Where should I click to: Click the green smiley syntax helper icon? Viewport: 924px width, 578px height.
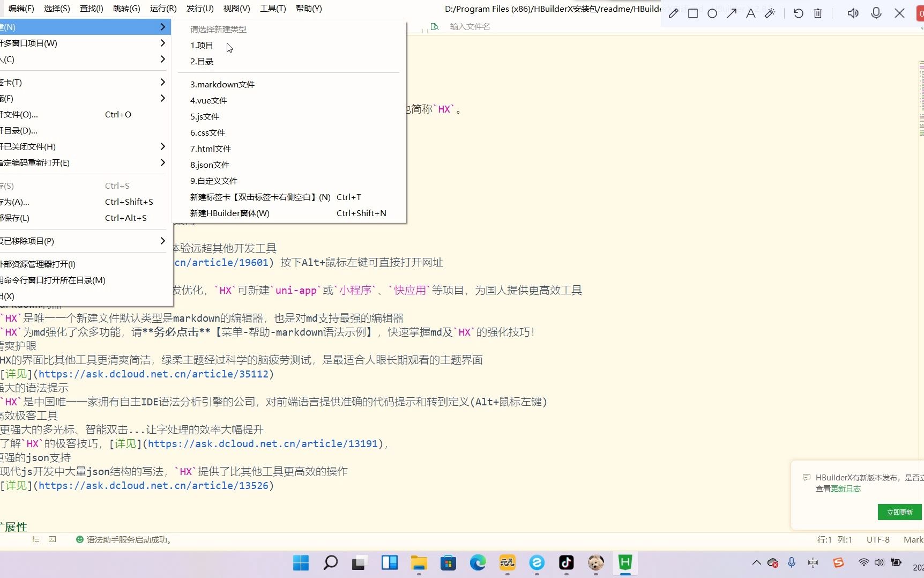[x=80, y=539]
